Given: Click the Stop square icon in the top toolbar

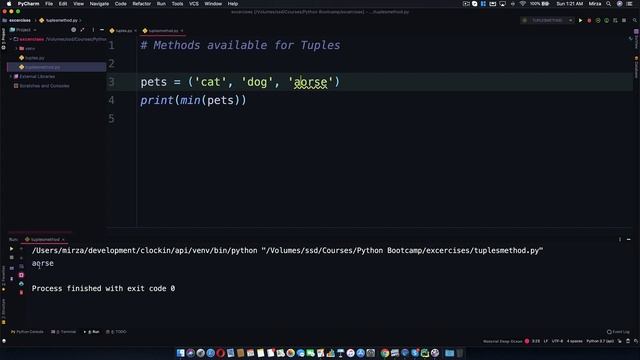Looking at the screenshot, I should click(624, 20).
